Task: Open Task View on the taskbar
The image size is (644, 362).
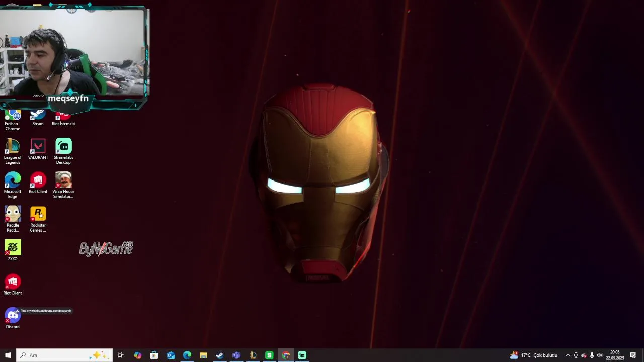Action: [121, 355]
